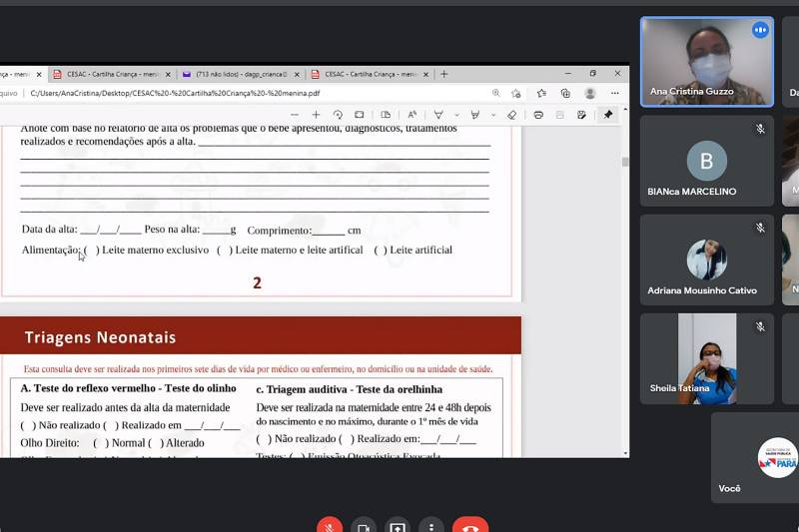Screen dimensions: 799x532
Task: Click the PDF zoom in plus icon
Action: tap(316, 115)
